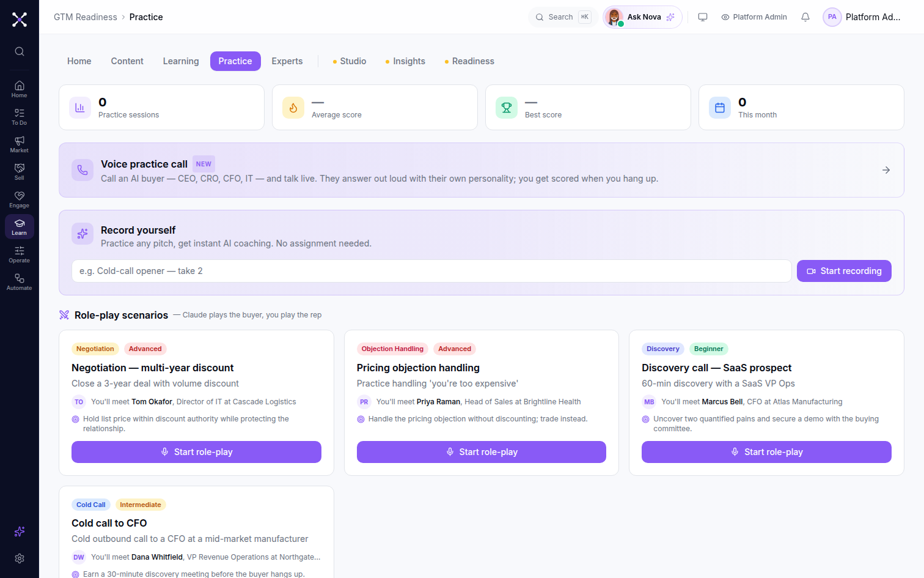
Task: Click the Pricing objection handling title
Action: pyautogui.click(x=418, y=368)
